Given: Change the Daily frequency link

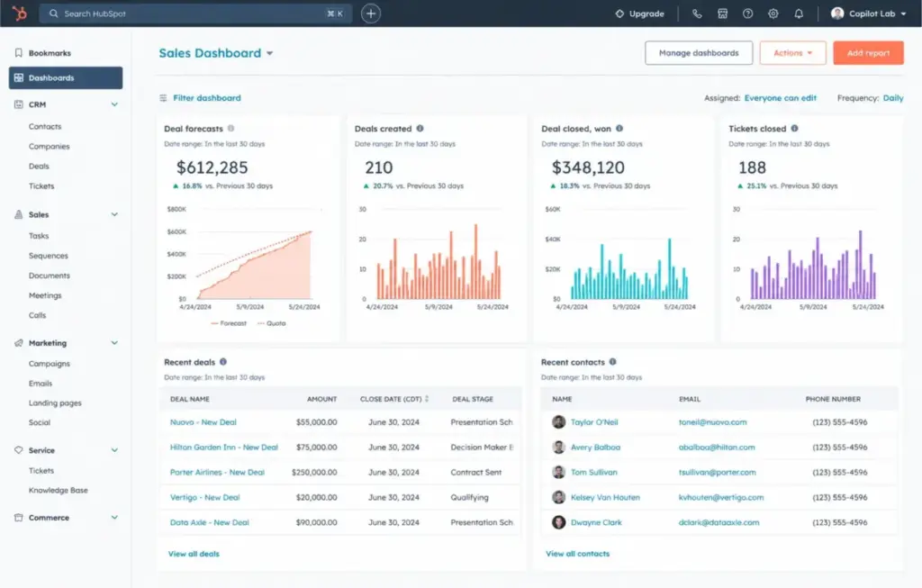Looking at the screenshot, I should pyautogui.click(x=893, y=98).
